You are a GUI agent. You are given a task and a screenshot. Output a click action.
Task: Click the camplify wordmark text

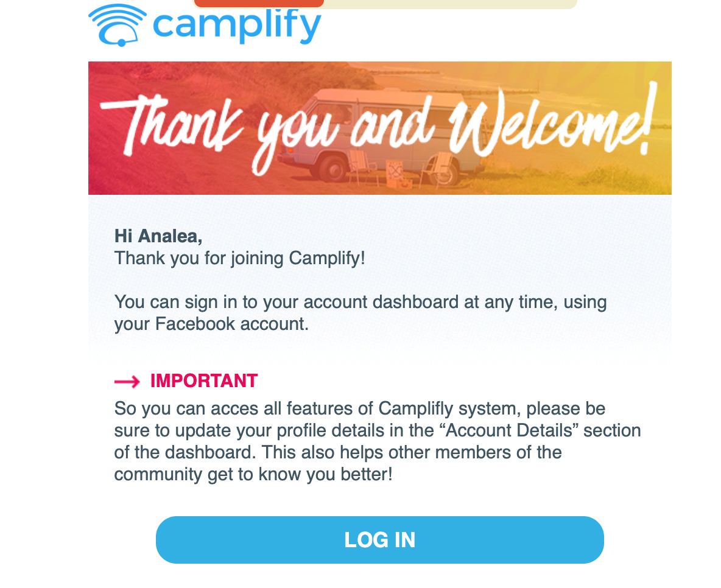[x=236, y=24]
